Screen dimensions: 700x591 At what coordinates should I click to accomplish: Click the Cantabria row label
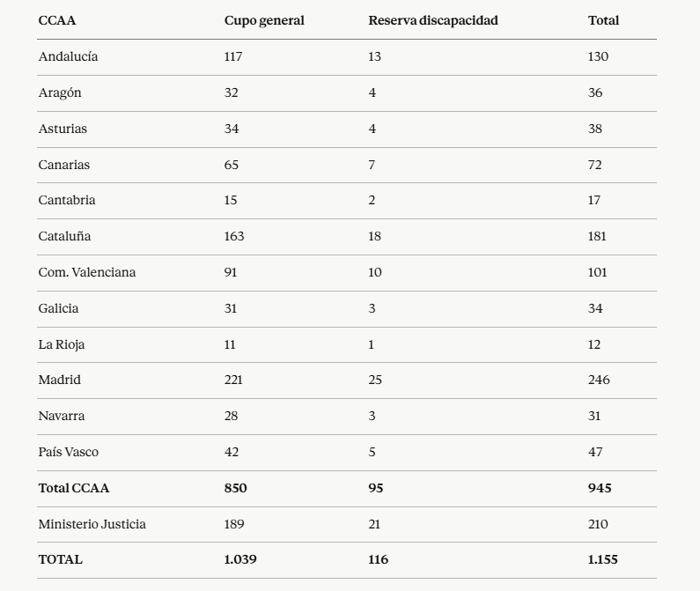[67, 200]
